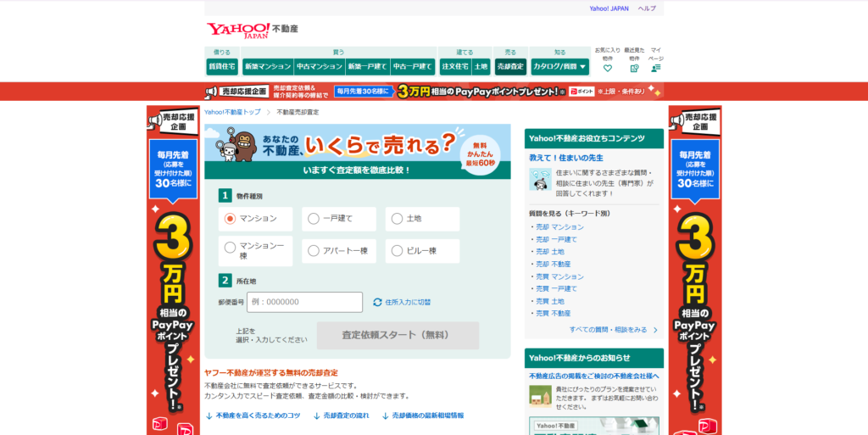Open the 売却査定 navigation tab
Image resolution: width=868 pixels, height=435 pixels.
[x=510, y=66]
